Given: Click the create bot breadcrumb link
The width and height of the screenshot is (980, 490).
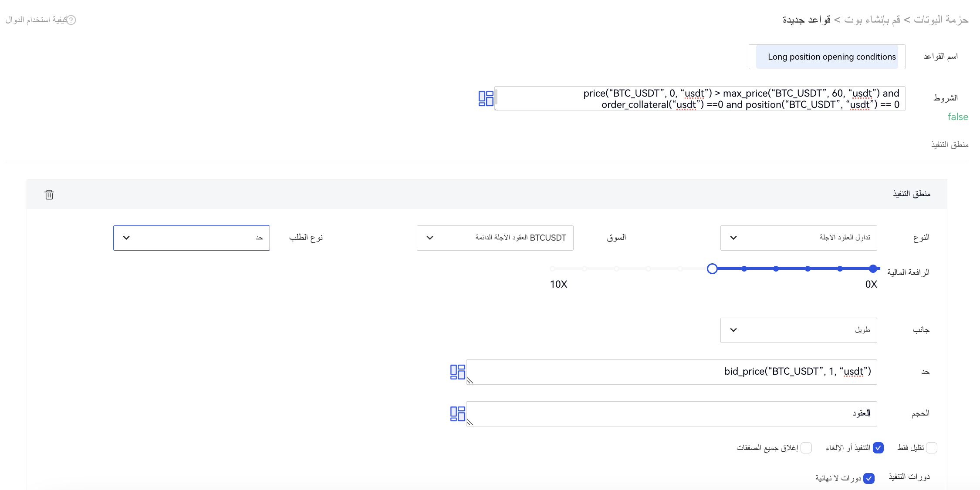Looking at the screenshot, I should pos(872,20).
